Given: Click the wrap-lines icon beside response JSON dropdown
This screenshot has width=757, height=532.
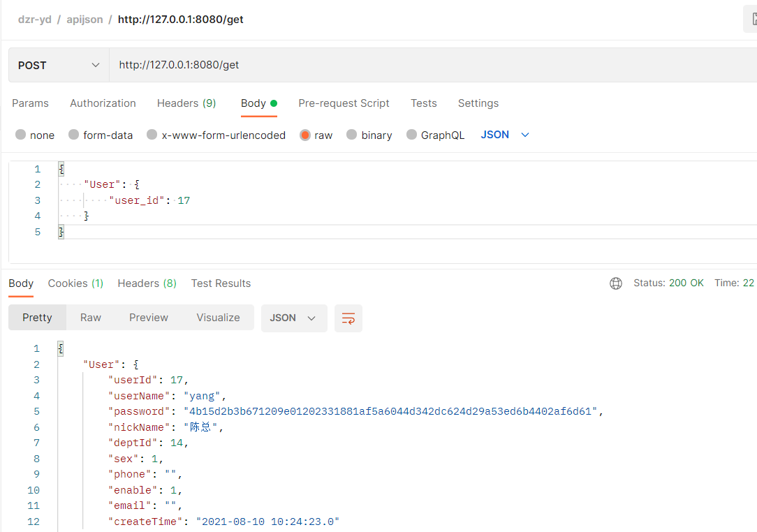Looking at the screenshot, I should click(348, 318).
